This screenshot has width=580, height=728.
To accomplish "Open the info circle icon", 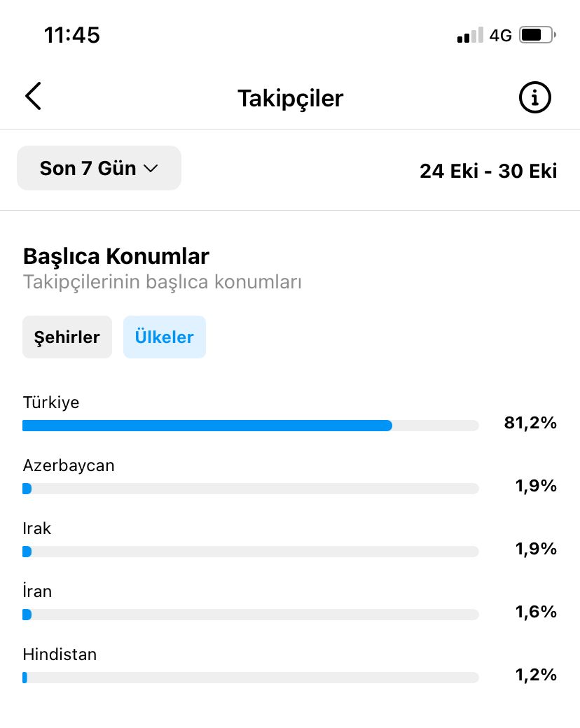I will pos(534,97).
